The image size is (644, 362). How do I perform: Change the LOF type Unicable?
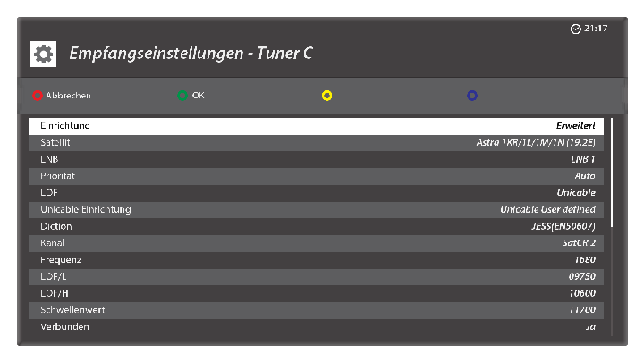point(575,193)
